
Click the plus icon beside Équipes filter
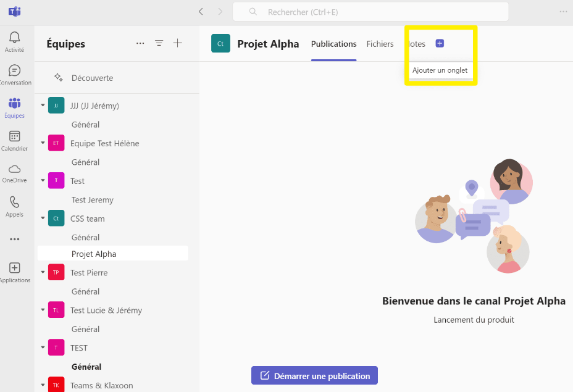tap(178, 43)
